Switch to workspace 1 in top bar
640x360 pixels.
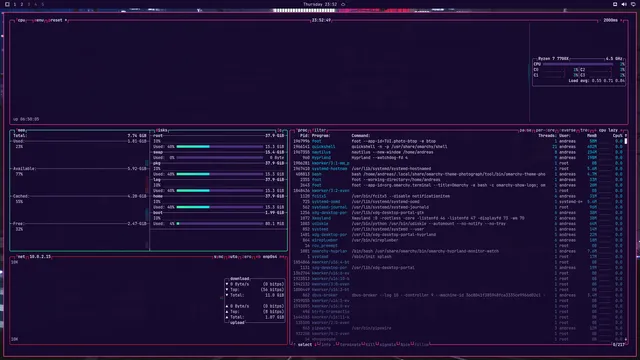15,4
